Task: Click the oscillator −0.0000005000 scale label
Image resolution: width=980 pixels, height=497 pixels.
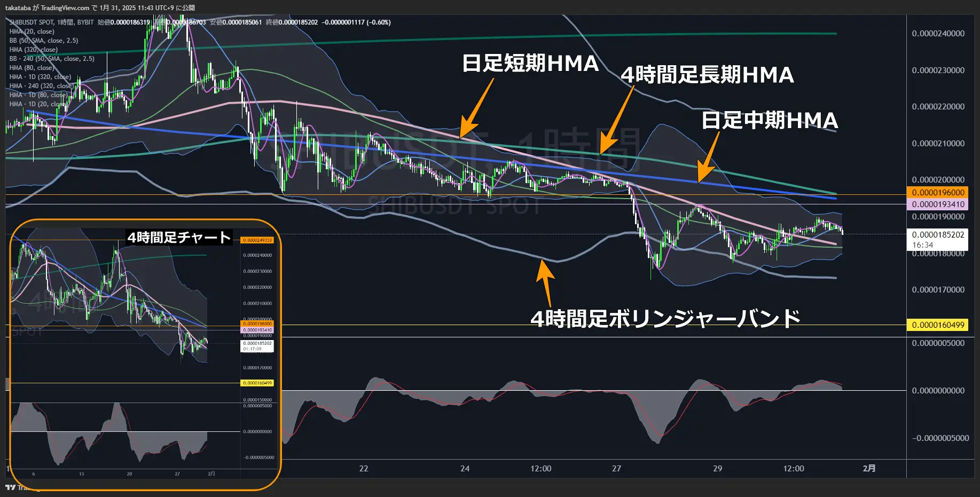Action: (940, 438)
